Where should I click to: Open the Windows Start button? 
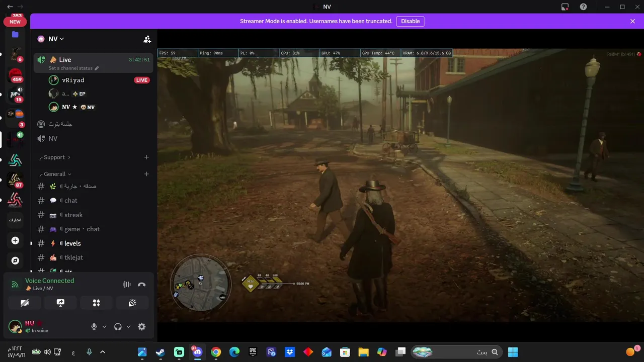click(x=513, y=352)
